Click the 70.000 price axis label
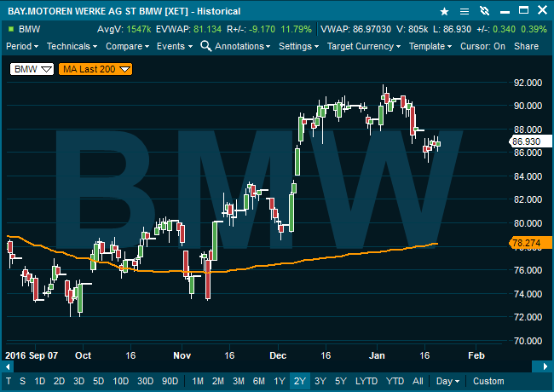The image size is (554, 392). pyautogui.click(x=528, y=341)
